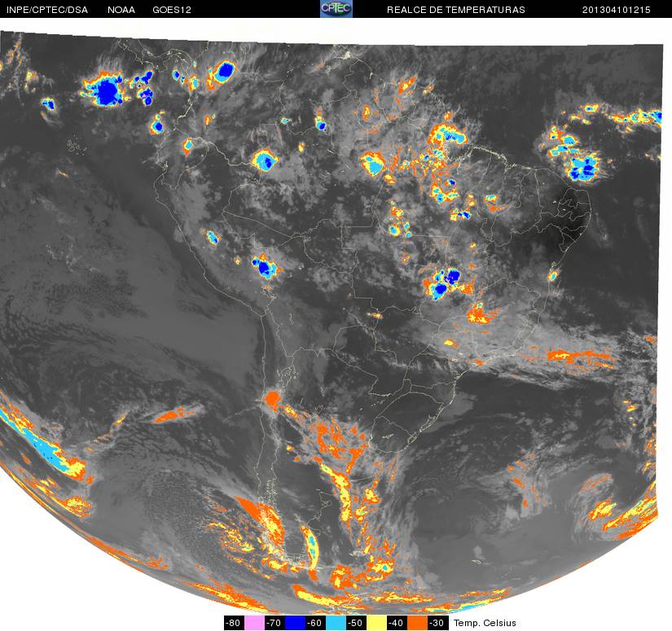Click the -30 legend value
The height and width of the screenshot is (631, 672).
[x=438, y=623]
